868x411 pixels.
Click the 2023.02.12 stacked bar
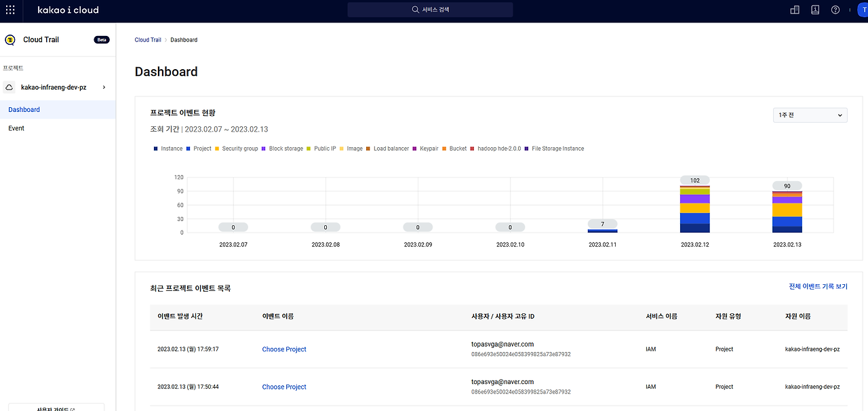pos(695,209)
